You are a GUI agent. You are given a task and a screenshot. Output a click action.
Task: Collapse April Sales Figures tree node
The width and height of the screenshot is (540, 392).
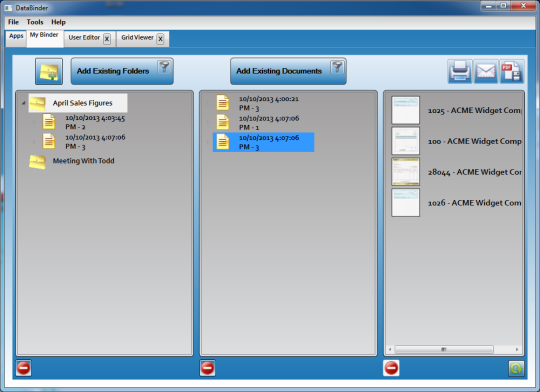tap(23, 103)
